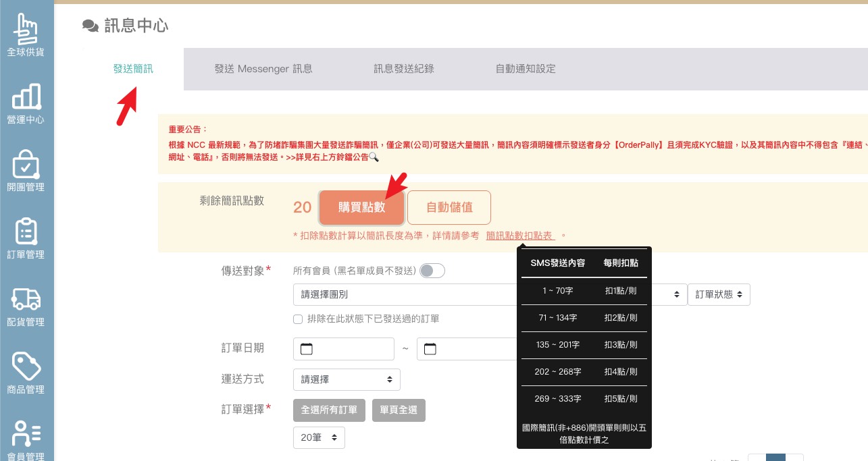Open 會員管理 person icon

(x=26, y=439)
